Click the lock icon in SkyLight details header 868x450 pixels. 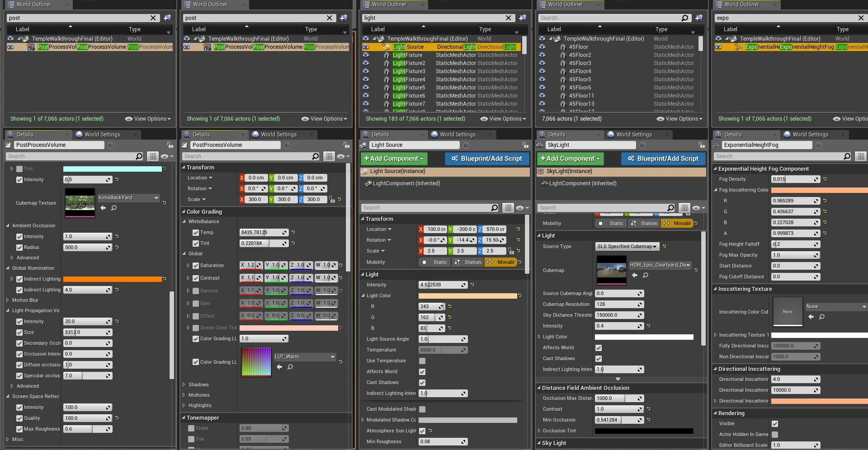tap(702, 145)
